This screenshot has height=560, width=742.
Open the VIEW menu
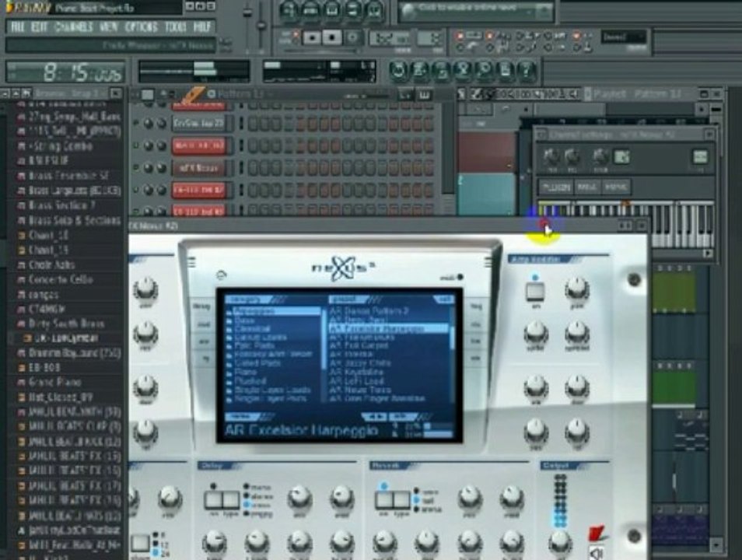point(108,27)
